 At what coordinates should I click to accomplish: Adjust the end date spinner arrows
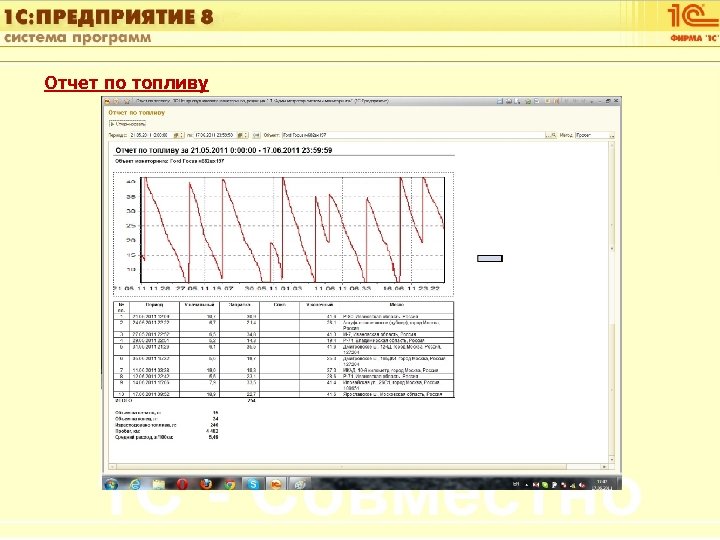click(x=246, y=135)
